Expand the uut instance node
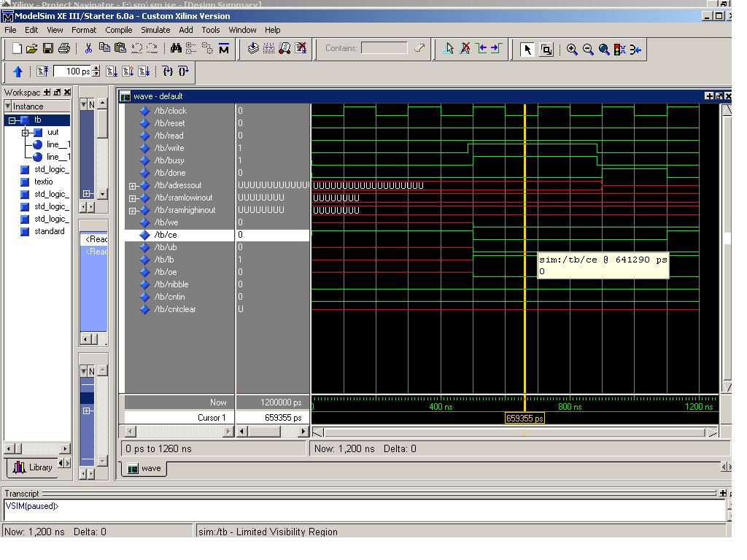Image resolution: width=747 pixels, height=560 pixels. point(26,133)
